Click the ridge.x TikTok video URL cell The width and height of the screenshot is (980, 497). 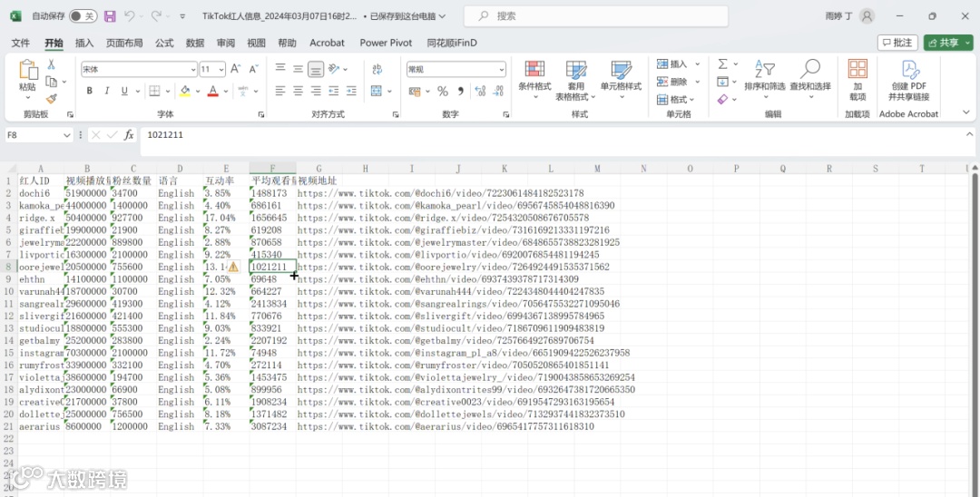443,218
